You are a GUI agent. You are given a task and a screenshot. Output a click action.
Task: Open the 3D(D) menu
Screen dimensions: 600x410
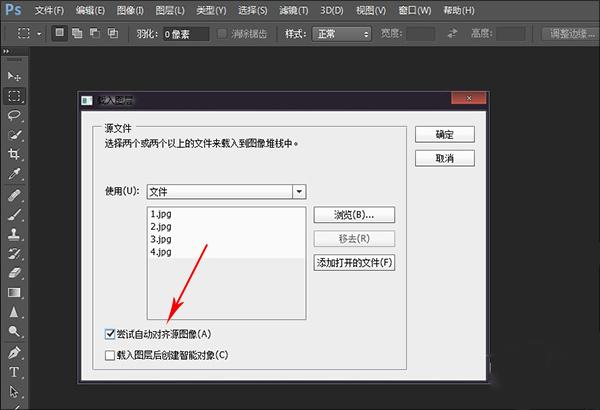[331, 10]
